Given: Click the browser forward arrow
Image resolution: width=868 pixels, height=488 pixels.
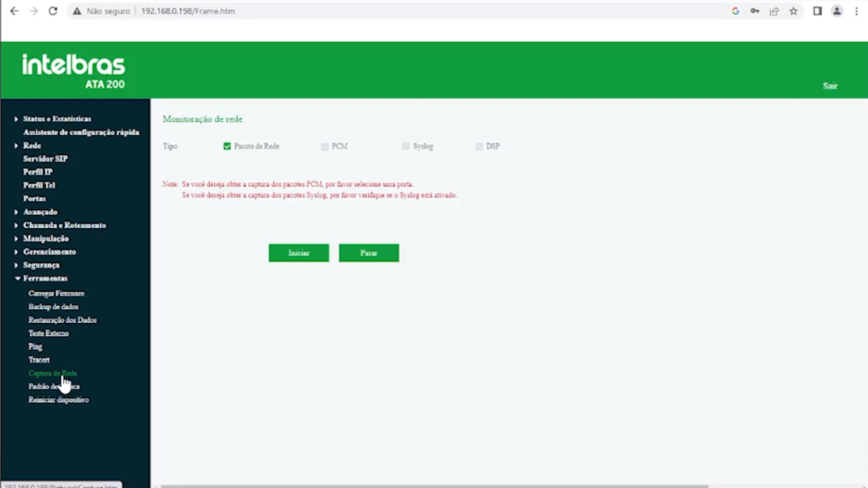Looking at the screenshot, I should pos(34,11).
